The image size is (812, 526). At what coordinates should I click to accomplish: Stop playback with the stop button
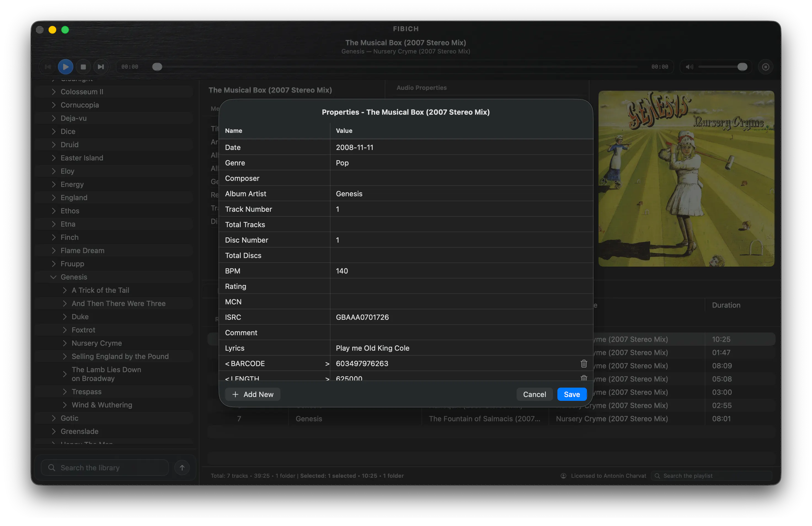83,67
